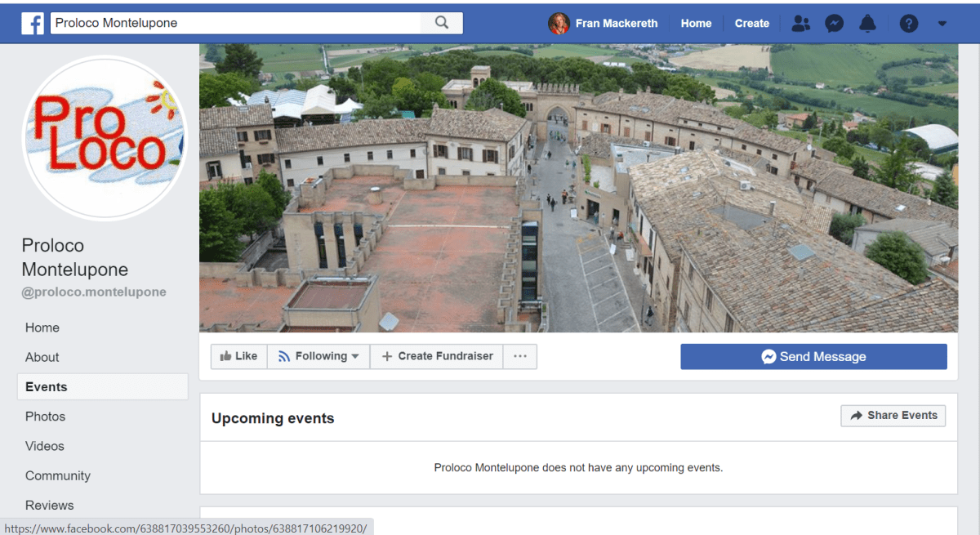Expand the account menu dropdown arrow

coord(942,24)
